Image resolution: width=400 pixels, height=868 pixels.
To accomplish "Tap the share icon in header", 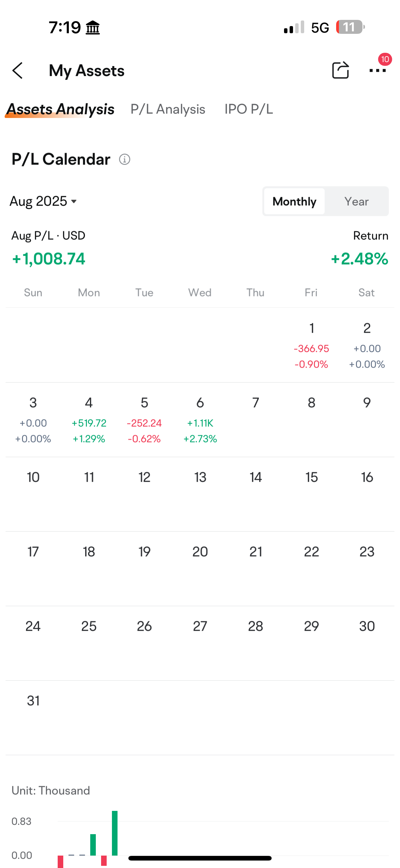I will (340, 70).
